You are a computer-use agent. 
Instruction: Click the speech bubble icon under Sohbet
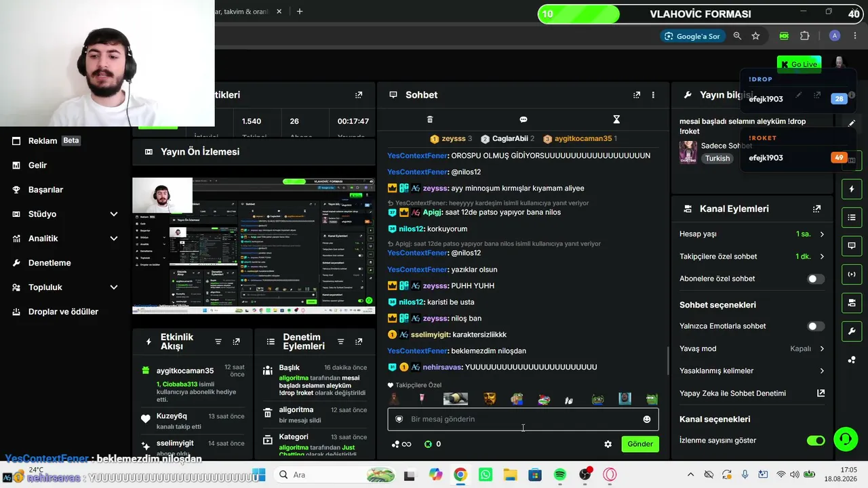[523, 119]
